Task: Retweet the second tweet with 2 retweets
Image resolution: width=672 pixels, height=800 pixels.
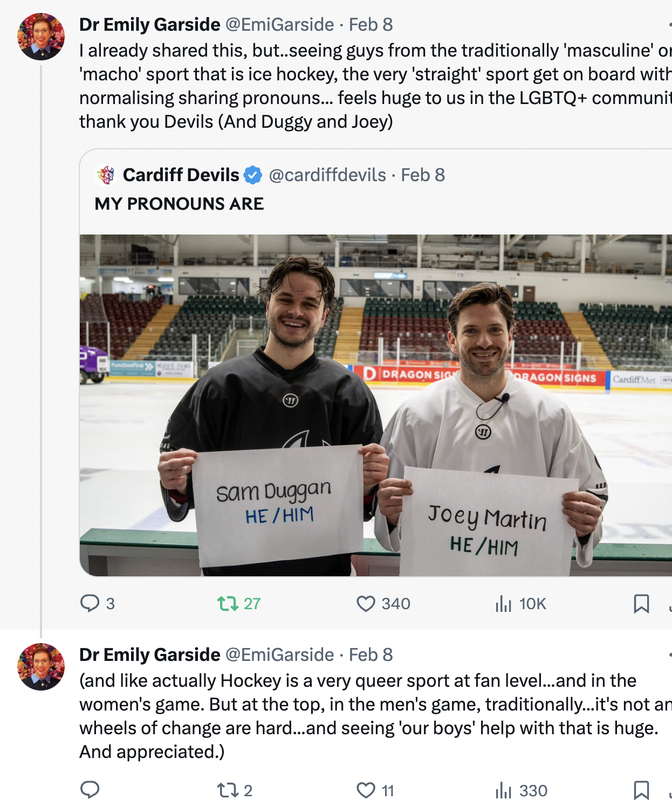Action: coord(228,790)
